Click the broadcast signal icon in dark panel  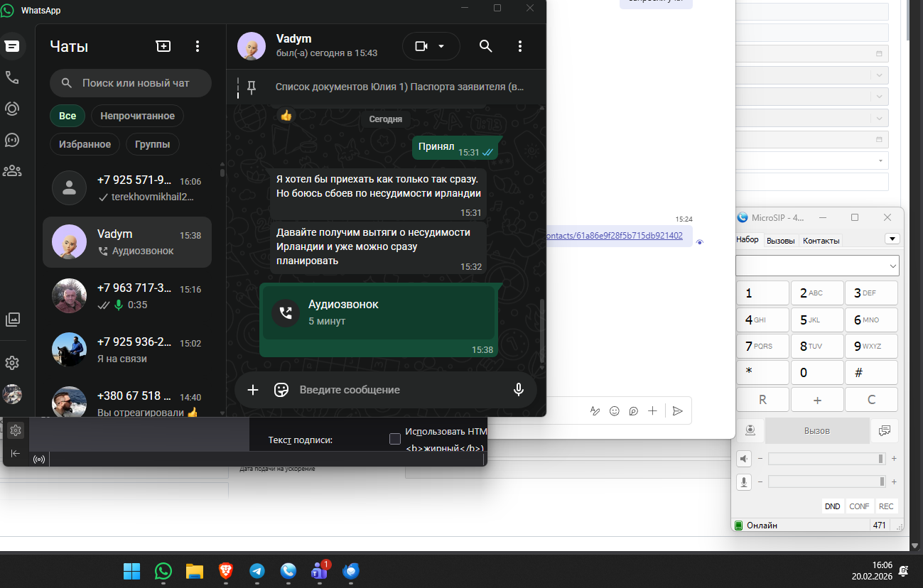point(39,459)
